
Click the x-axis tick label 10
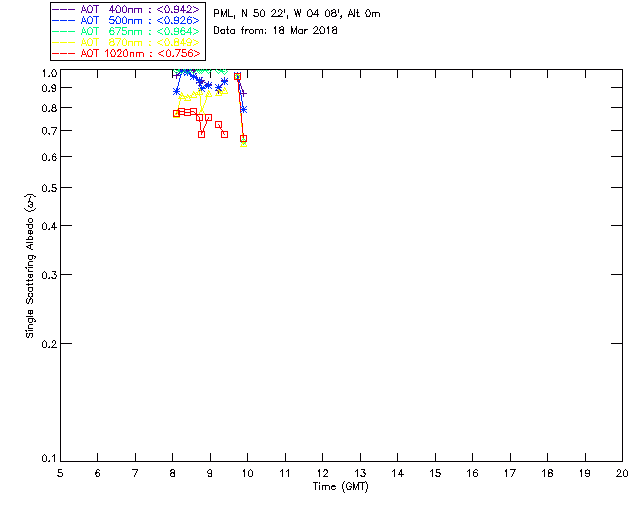click(247, 473)
